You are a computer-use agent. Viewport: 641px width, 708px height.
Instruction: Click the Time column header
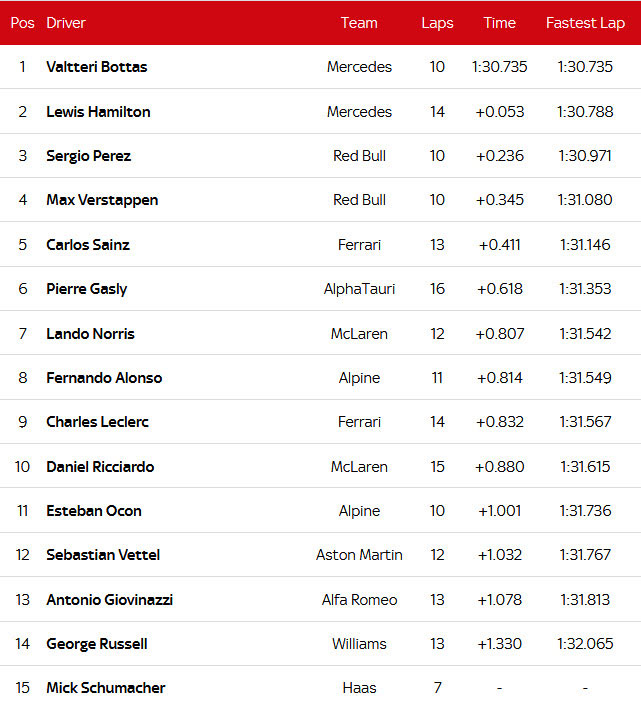pos(499,23)
